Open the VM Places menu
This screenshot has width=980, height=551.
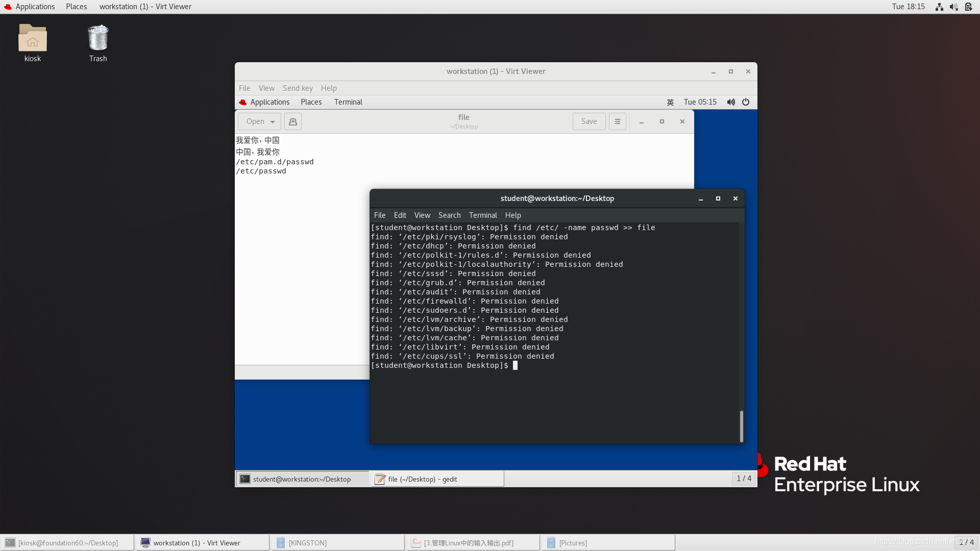point(311,102)
